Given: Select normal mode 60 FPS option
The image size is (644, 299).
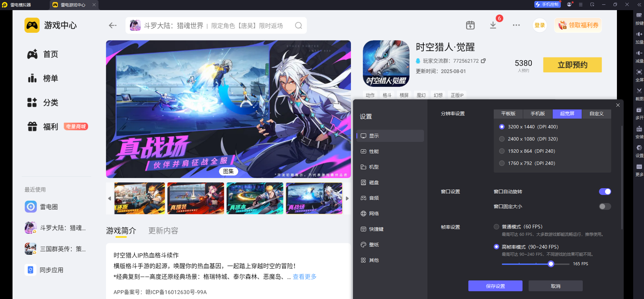Looking at the screenshot, I should click(496, 227).
